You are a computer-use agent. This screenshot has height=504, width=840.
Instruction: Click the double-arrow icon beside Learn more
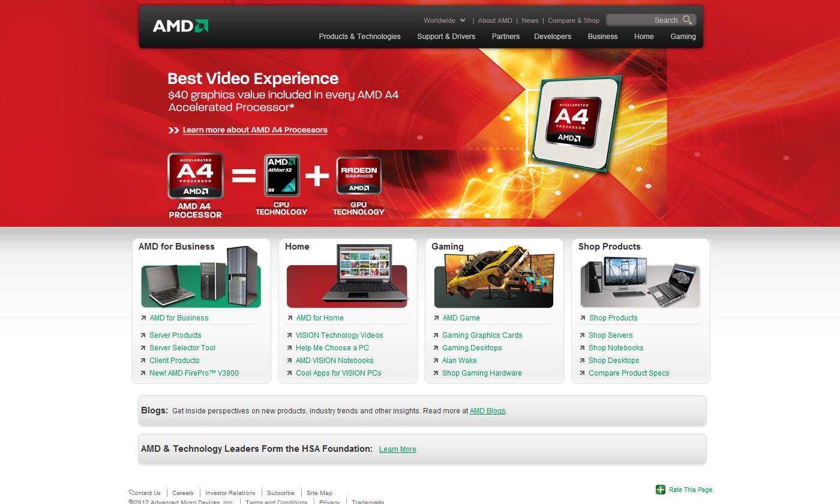click(x=173, y=130)
